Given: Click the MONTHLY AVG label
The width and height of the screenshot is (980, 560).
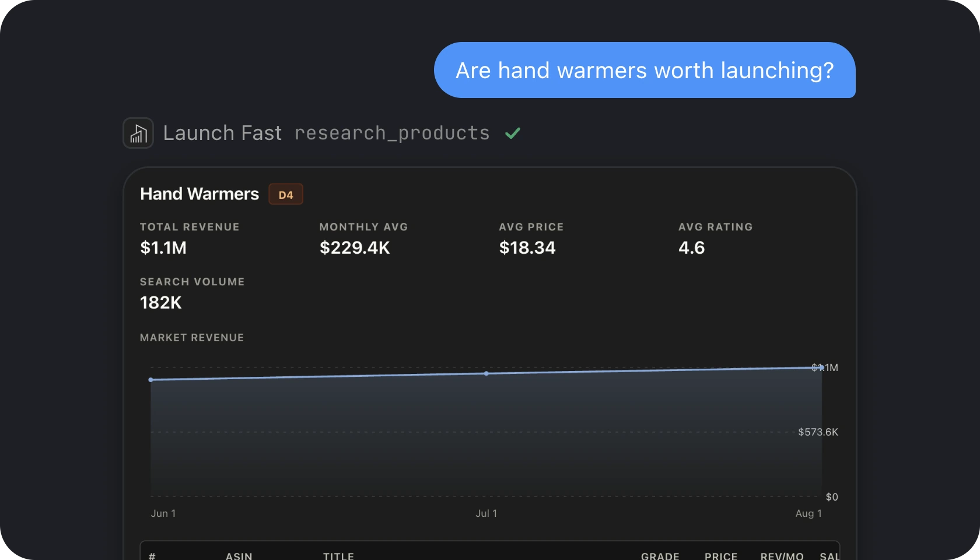Looking at the screenshot, I should (x=363, y=227).
